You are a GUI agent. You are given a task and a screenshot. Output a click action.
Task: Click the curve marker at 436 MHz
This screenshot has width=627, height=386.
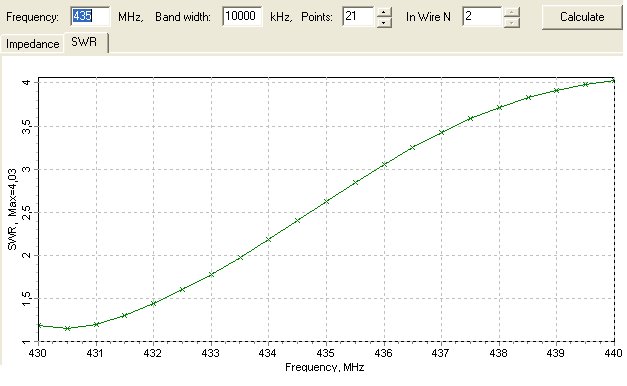pos(384,164)
